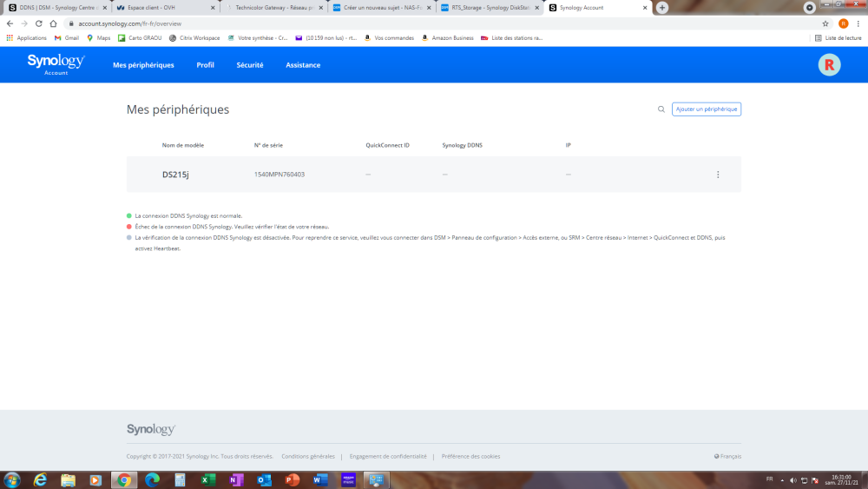868x489 pixels.
Task: Open the Citrix Workspace bookmark
Action: click(x=194, y=38)
